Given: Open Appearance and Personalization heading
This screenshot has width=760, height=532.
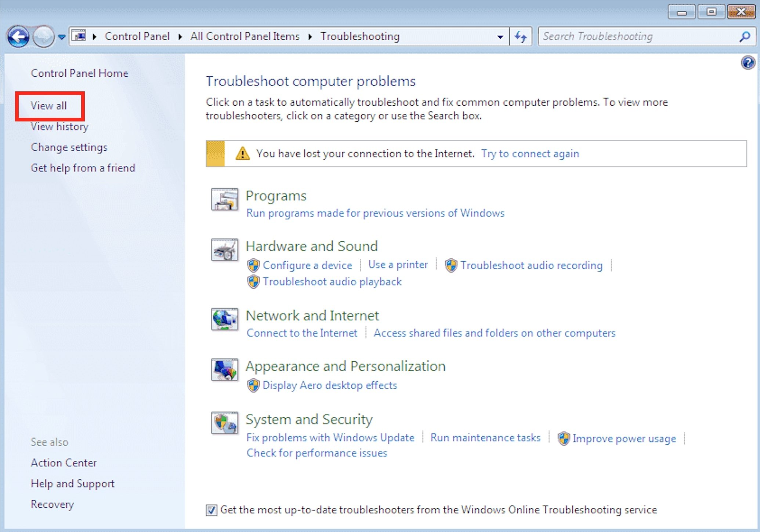Looking at the screenshot, I should (345, 366).
